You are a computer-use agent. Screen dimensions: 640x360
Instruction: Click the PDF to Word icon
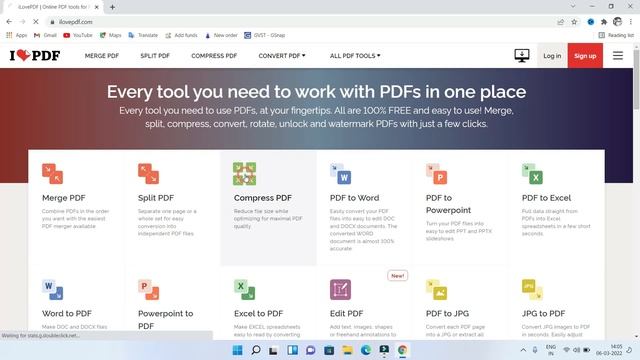pyautogui.click(x=340, y=174)
